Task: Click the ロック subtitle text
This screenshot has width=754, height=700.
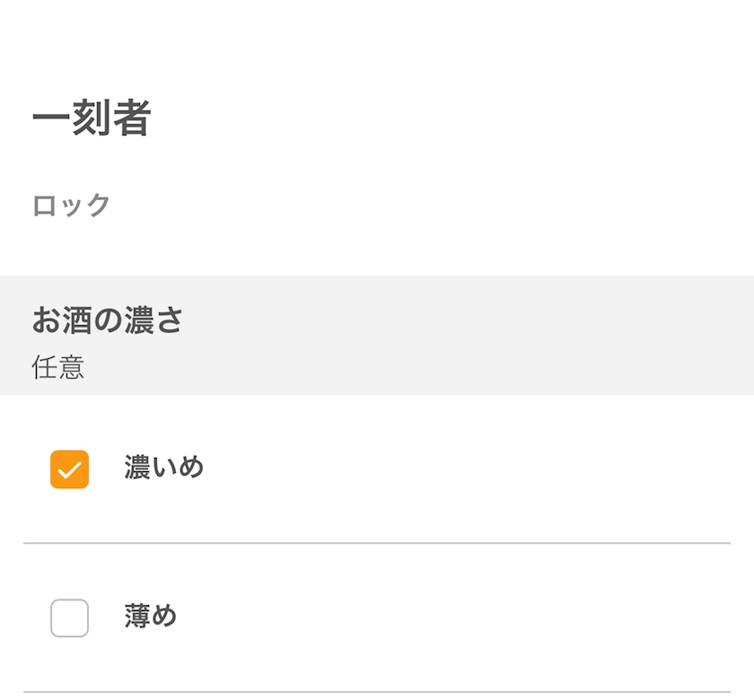Action: point(71,206)
